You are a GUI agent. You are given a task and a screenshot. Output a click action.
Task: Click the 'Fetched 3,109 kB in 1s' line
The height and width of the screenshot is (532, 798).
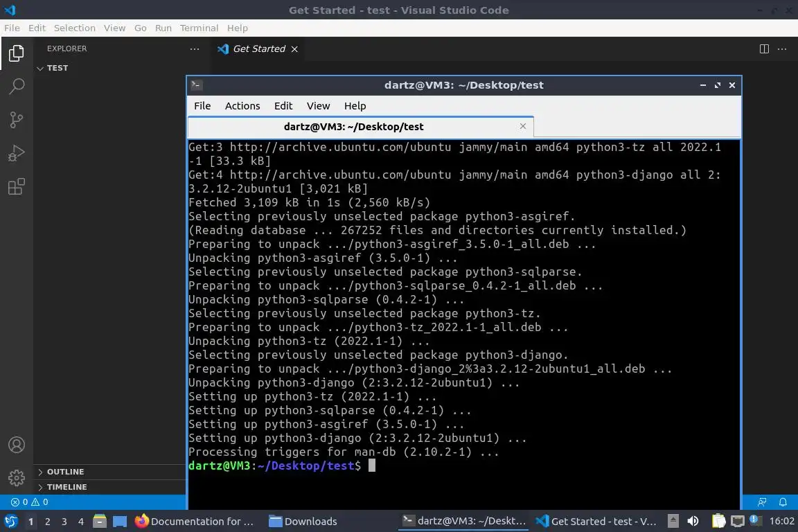(x=309, y=203)
